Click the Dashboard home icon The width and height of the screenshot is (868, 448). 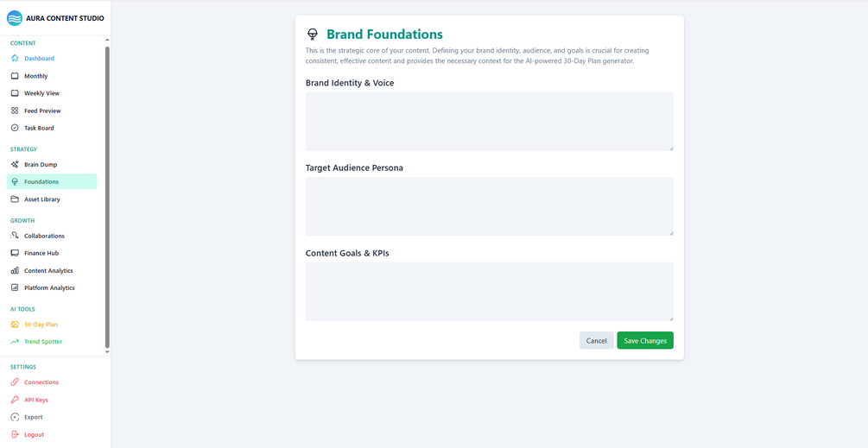(x=15, y=59)
